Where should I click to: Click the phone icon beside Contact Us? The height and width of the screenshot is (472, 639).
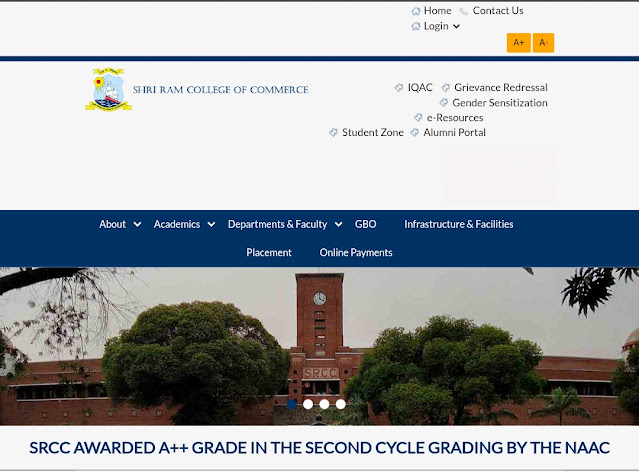point(464,11)
